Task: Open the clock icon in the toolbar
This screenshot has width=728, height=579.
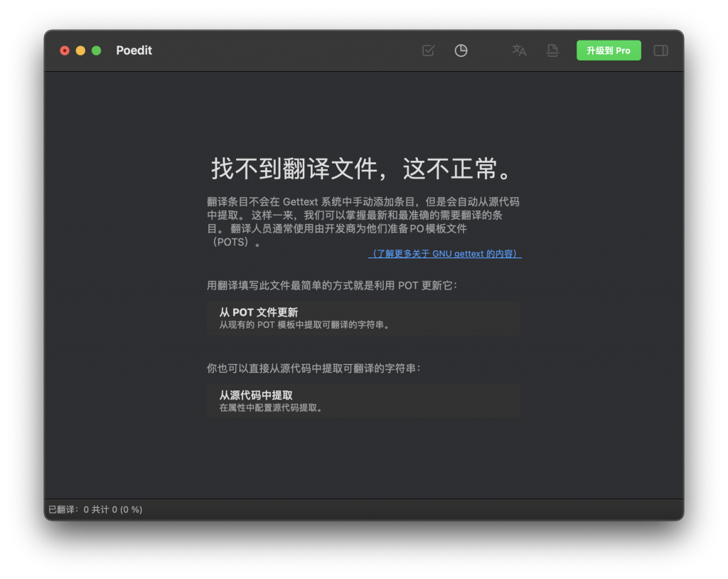Action: click(x=461, y=51)
